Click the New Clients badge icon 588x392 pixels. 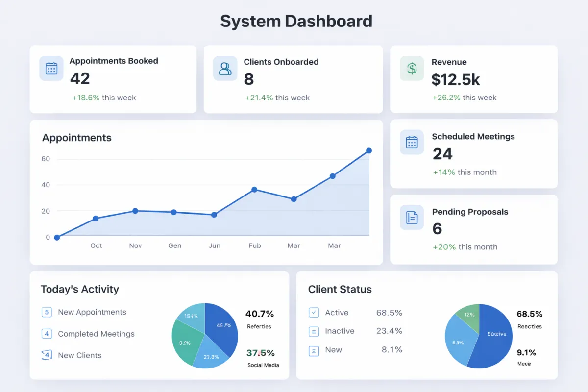tap(47, 355)
